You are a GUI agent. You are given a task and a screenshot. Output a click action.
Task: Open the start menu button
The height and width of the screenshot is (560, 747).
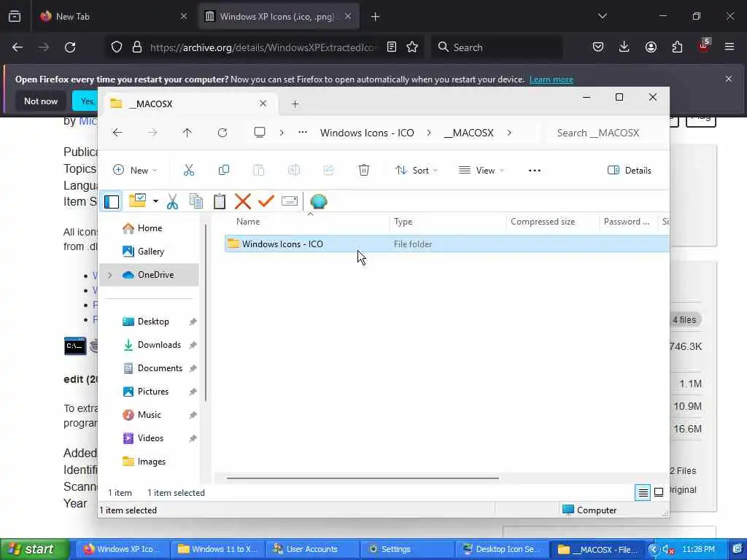pyautogui.click(x=34, y=549)
